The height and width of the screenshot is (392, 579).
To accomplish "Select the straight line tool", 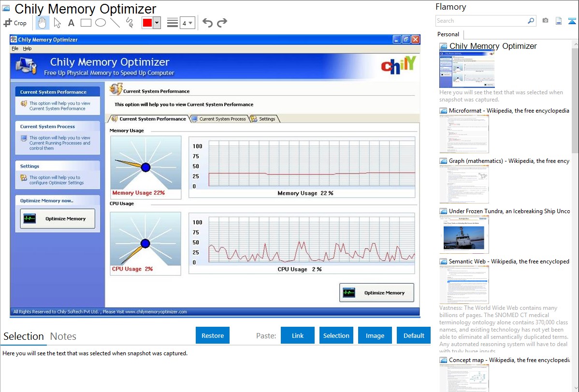I will tap(115, 23).
